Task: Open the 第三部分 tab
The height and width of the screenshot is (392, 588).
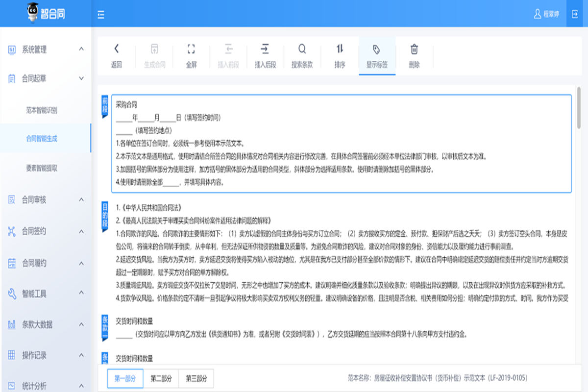Action: 197,378
